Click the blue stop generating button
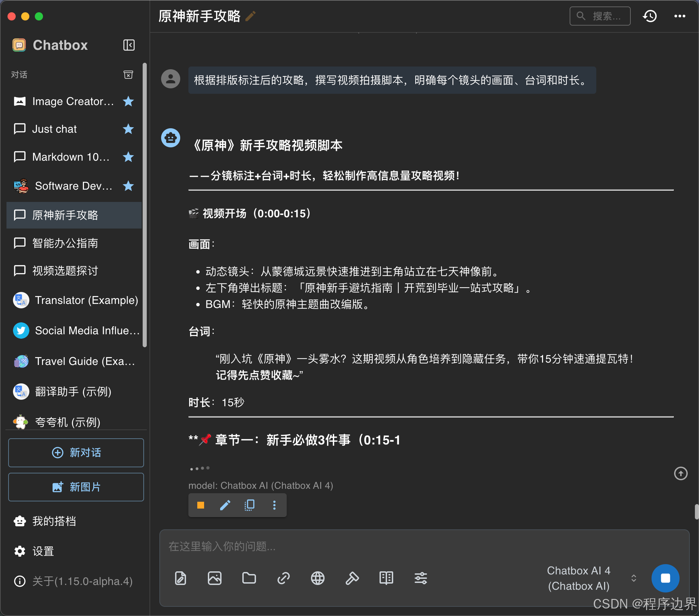Screen dimensions: 699x616 coord(665,578)
